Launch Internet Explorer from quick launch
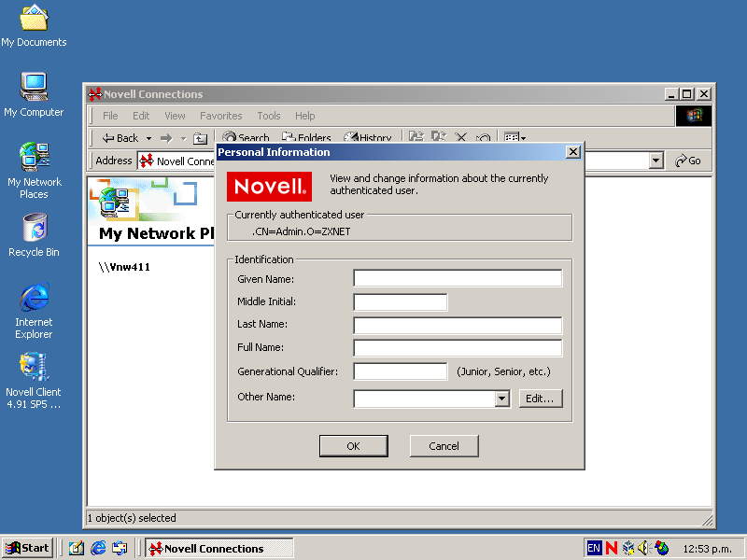 click(x=98, y=548)
